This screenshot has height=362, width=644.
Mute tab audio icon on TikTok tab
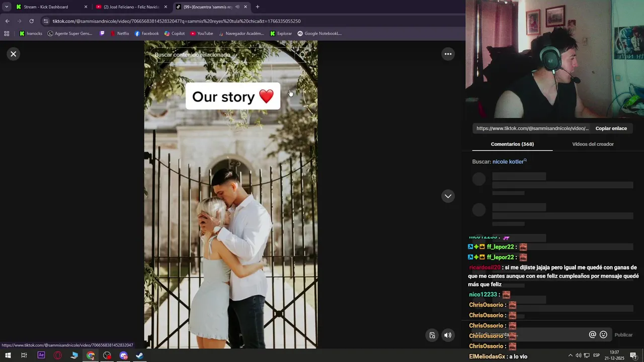click(237, 7)
